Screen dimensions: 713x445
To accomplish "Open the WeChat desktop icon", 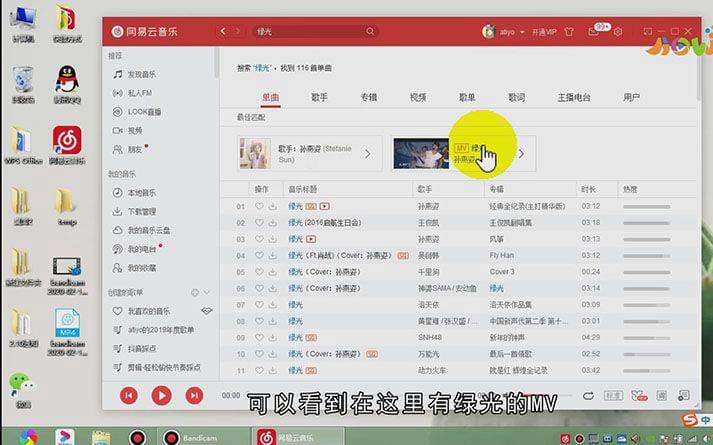I will (x=23, y=390).
